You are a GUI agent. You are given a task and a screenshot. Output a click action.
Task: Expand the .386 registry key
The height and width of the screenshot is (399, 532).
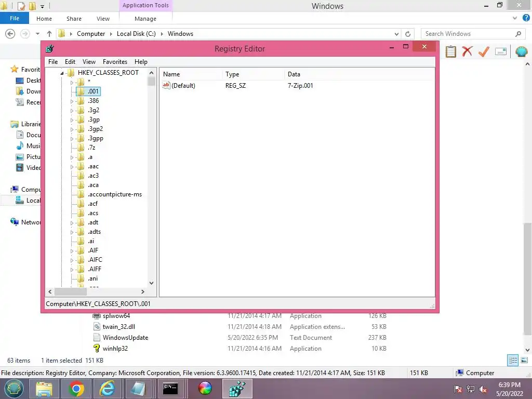[72, 101]
